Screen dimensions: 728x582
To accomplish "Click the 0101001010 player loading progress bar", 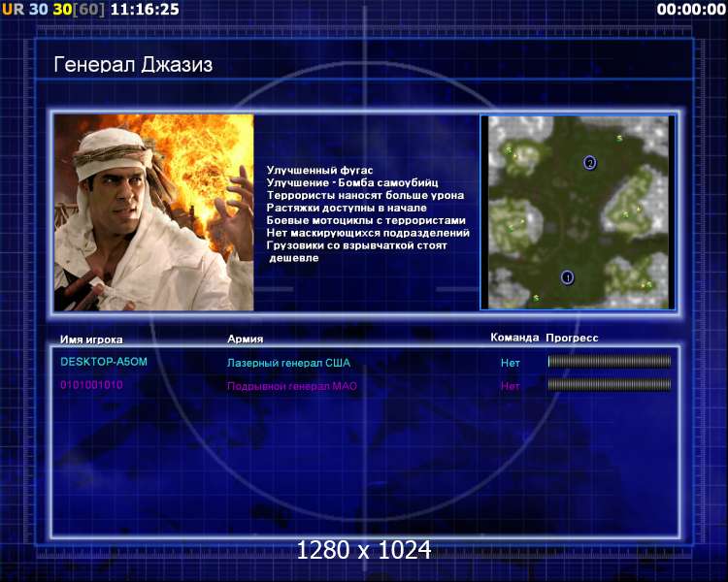I will 610,384.
